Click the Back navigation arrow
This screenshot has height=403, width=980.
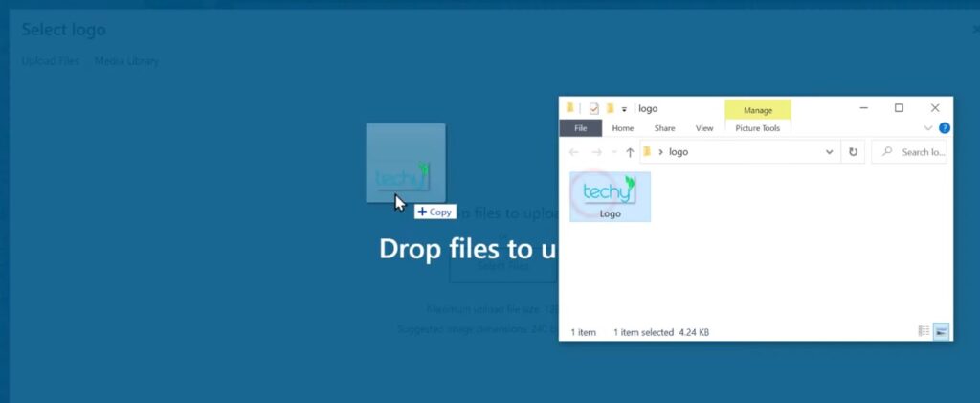click(x=574, y=152)
